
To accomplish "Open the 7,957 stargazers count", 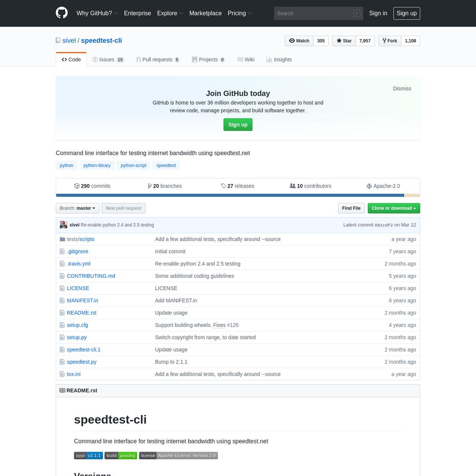I will pyautogui.click(x=365, y=40).
